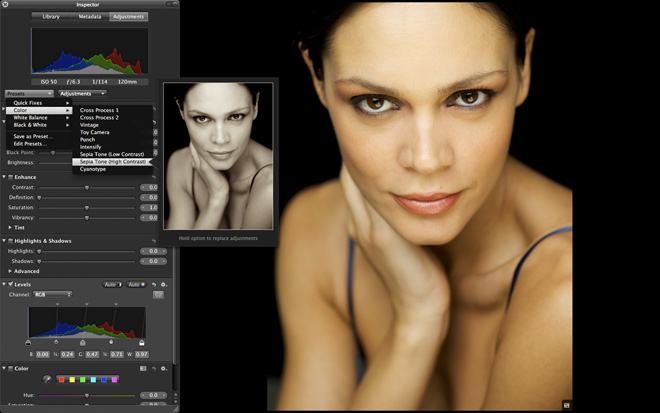Switch to the Library tab
Image resolution: width=660 pixels, height=413 pixels.
(51, 16)
